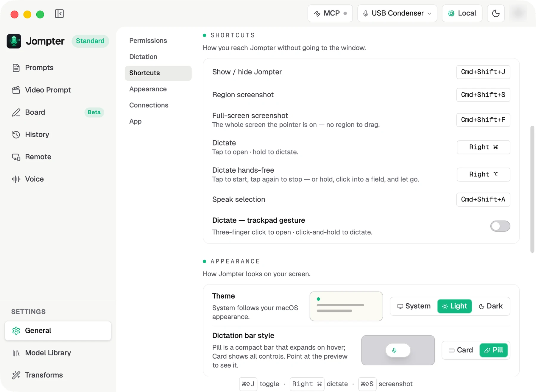Click the blurred profile avatar at top right
Viewport: 536px width, 392px height.
[x=518, y=13]
